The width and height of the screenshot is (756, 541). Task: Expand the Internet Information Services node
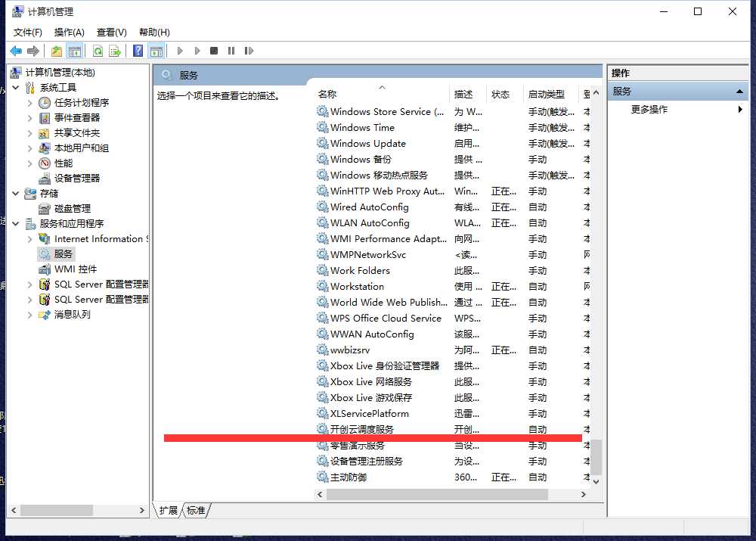pos(30,239)
